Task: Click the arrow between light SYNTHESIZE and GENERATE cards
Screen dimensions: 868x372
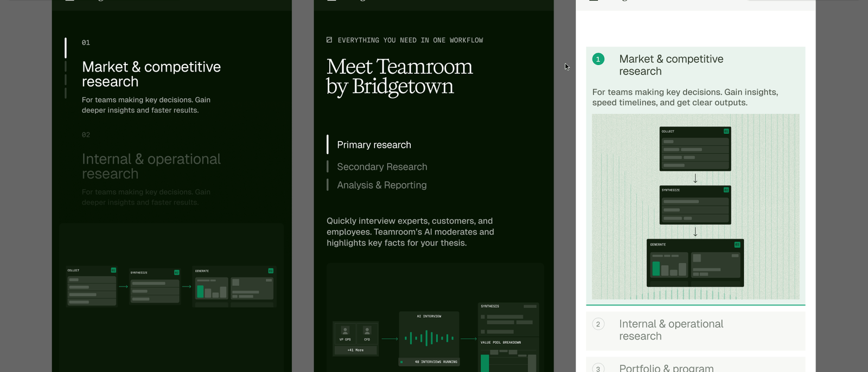Action: point(695,232)
